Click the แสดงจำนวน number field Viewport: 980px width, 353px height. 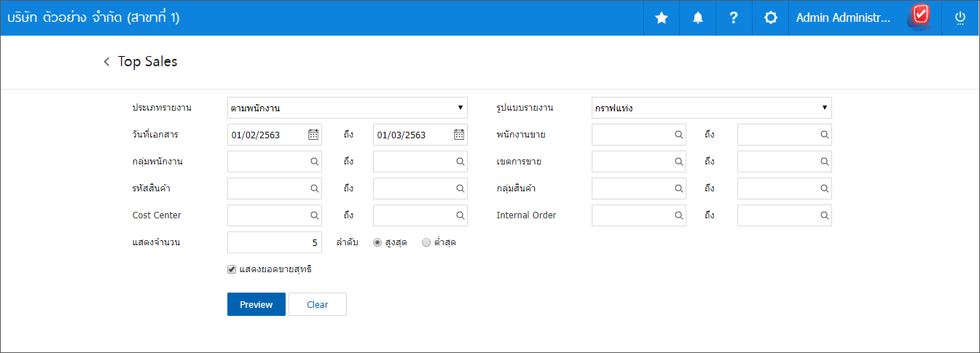tap(275, 242)
